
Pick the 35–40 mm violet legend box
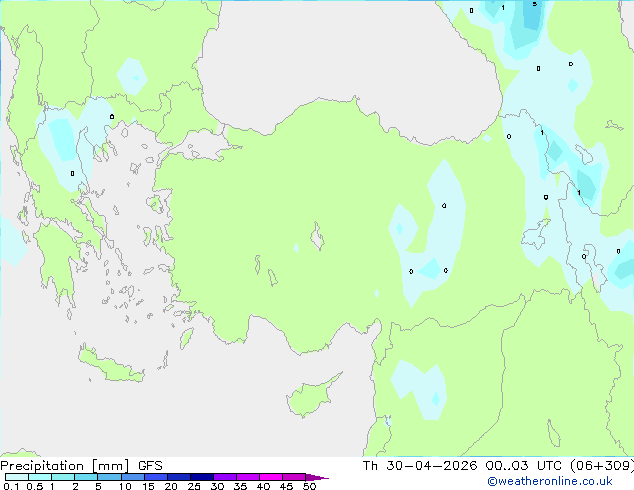pos(248,477)
